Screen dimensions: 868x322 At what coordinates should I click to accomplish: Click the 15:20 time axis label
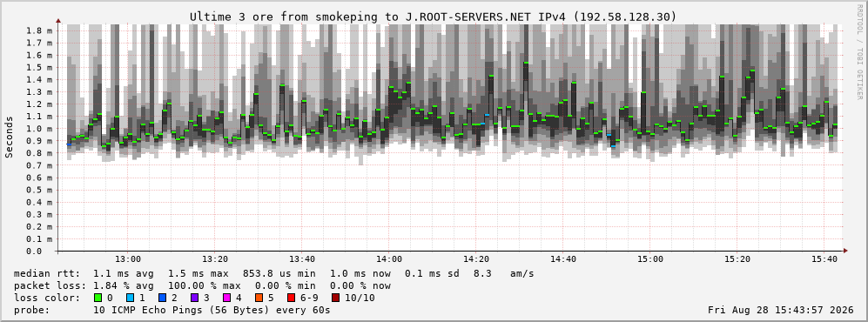tap(737, 259)
